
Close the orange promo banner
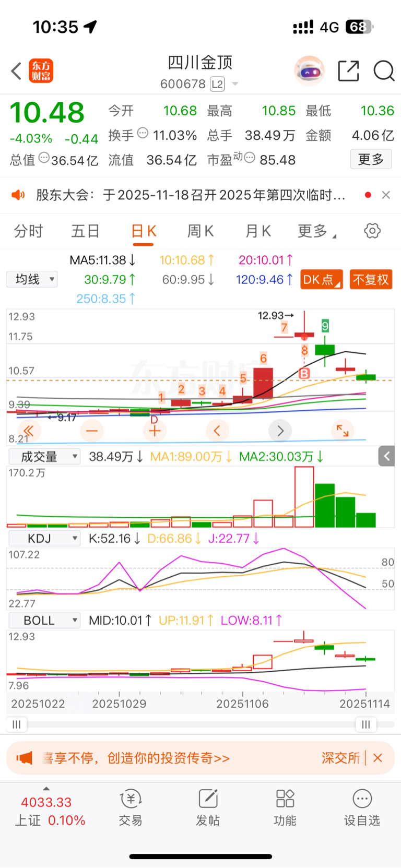coord(378,758)
